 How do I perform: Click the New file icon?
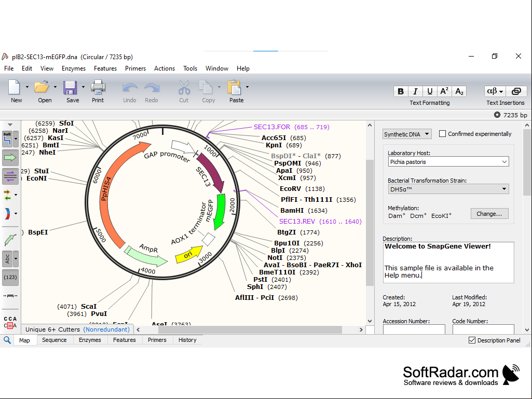point(14,87)
